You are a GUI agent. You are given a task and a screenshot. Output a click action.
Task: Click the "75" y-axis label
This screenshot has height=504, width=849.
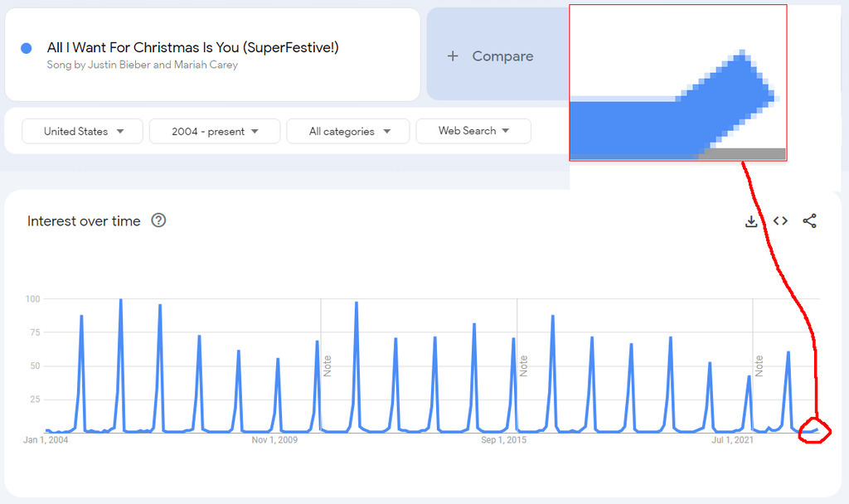pos(35,332)
